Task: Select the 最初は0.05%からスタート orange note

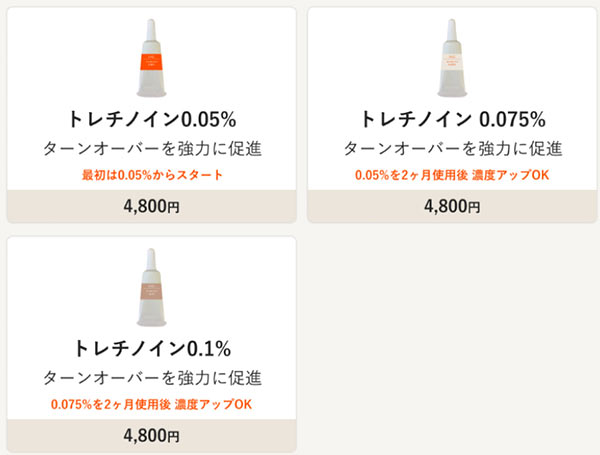Action: [x=152, y=175]
